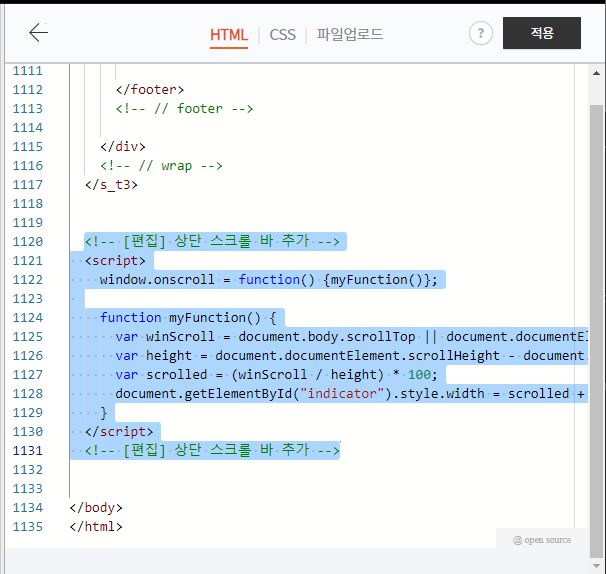Click the number 100 on line 1127
Viewport: 606px width, 574px height.
419,375
